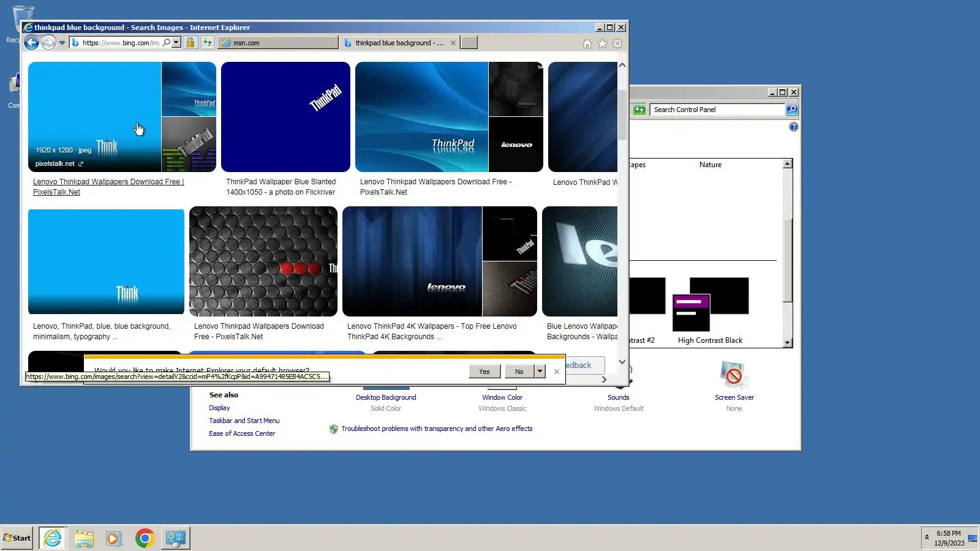Viewport: 980px width, 551px height.
Task: Open the blue Think 1920 x 1200 wallpaper
Action: coord(95,117)
